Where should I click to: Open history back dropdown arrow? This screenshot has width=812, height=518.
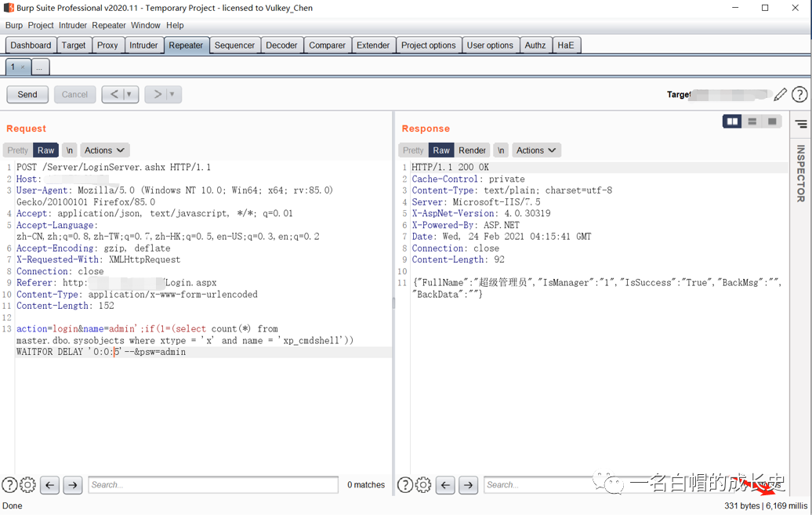[x=130, y=94]
